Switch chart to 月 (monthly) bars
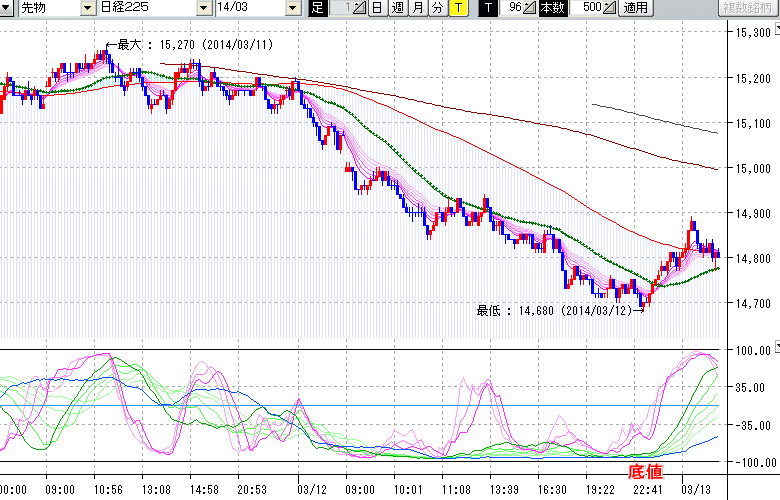 (417, 8)
